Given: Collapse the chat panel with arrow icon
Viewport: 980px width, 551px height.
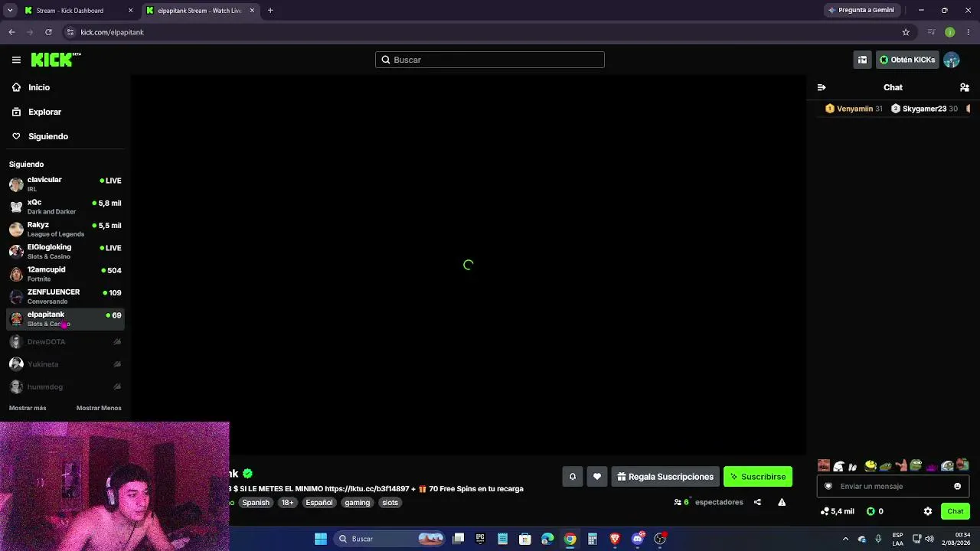Looking at the screenshot, I should [x=822, y=87].
